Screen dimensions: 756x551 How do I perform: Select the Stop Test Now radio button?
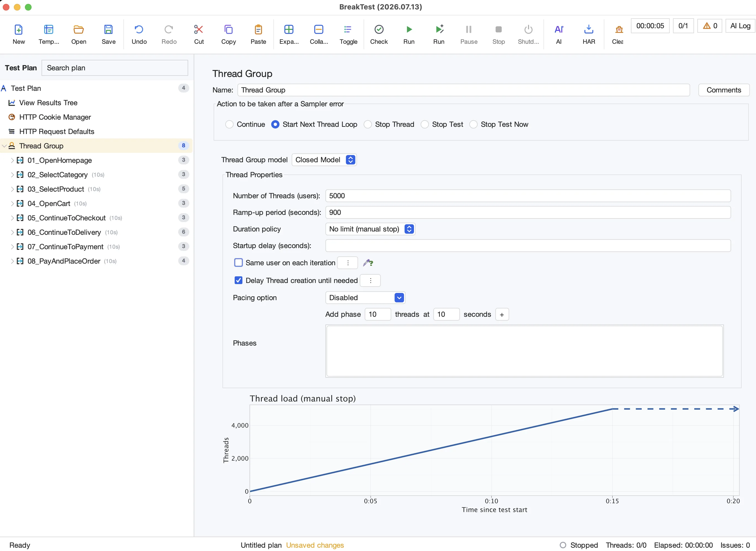click(473, 124)
